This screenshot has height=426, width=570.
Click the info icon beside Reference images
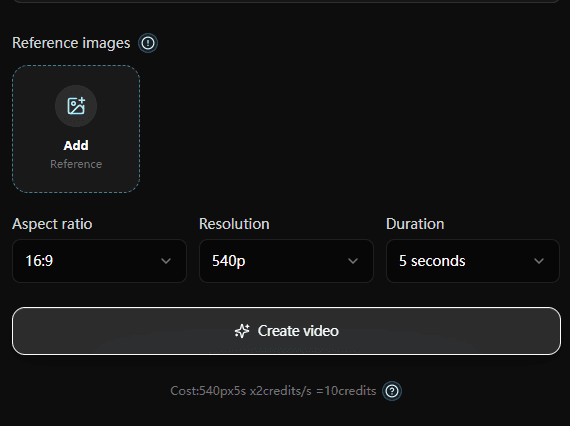(x=148, y=43)
